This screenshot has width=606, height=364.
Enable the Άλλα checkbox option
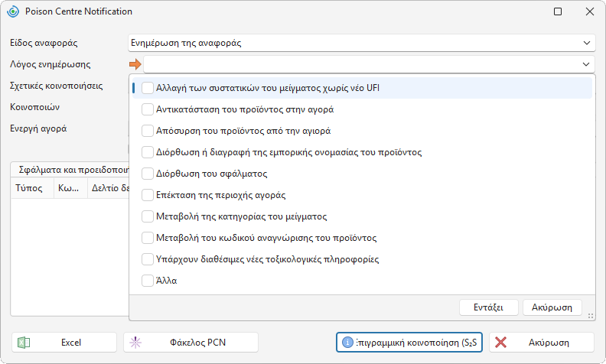(148, 281)
